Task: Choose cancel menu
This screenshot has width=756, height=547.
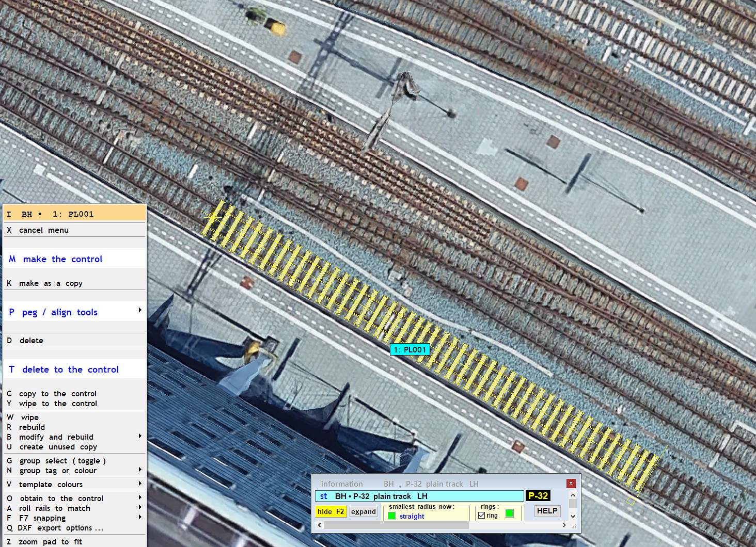Action: (75, 230)
